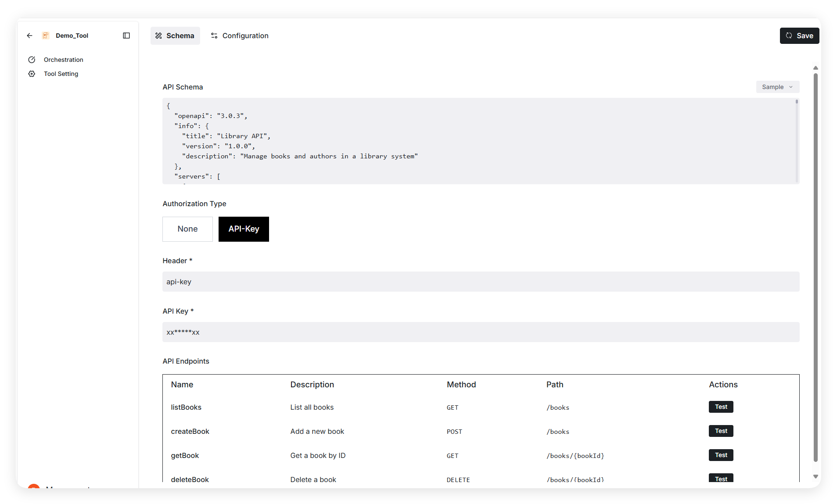
Task: Click the Configuration sliders icon
Action: (214, 36)
